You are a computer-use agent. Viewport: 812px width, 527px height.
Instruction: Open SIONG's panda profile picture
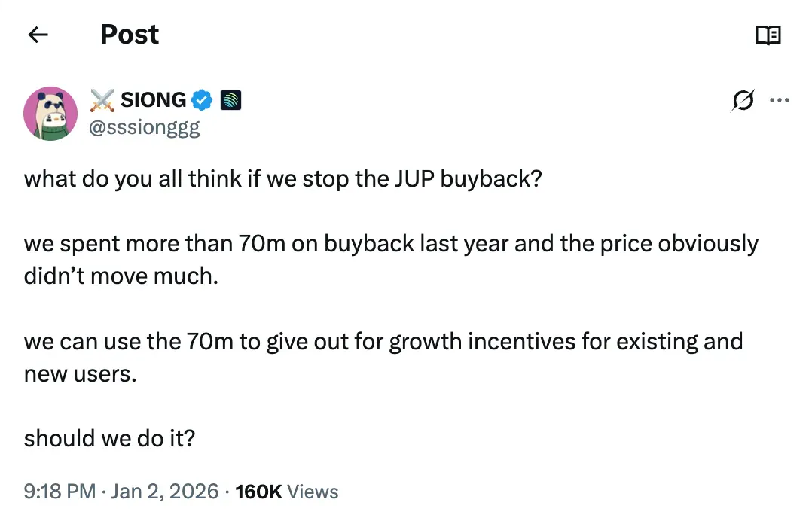(x=51, y=113)
